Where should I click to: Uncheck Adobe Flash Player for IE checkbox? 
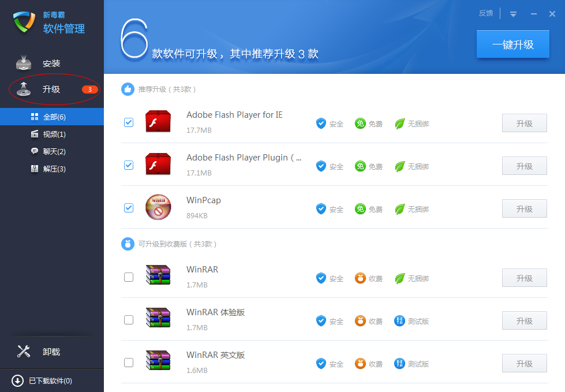coord(129,122)
